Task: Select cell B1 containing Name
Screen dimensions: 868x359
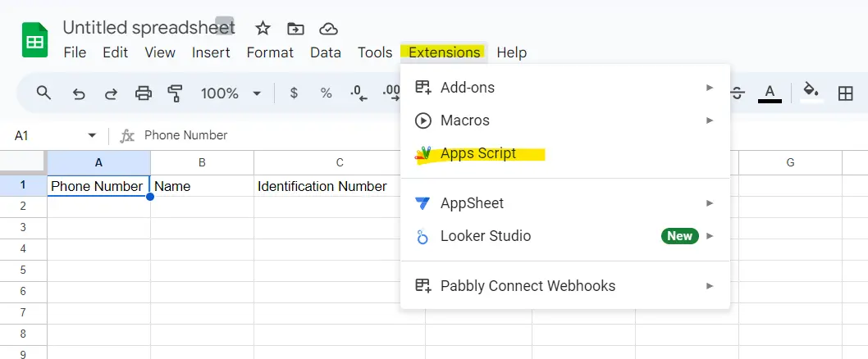Action: tap(202, 186)
